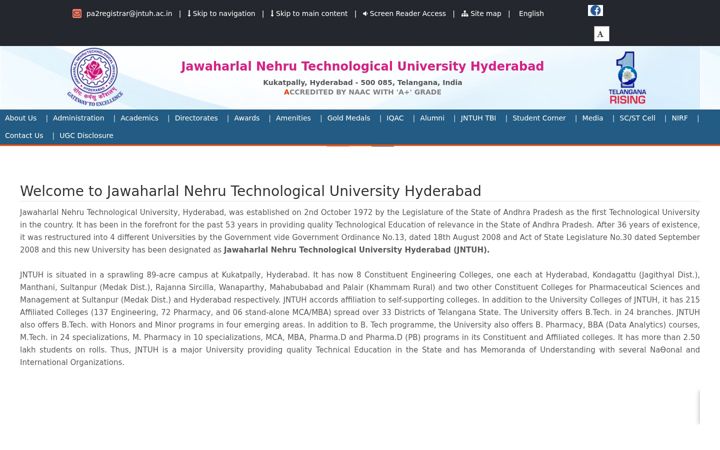
Task: Click Skip to main content link
Action: 309,14
